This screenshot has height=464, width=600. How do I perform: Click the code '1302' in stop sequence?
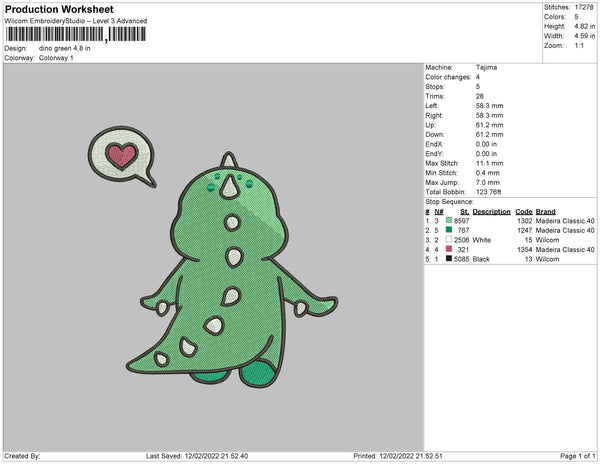[525, 221]
